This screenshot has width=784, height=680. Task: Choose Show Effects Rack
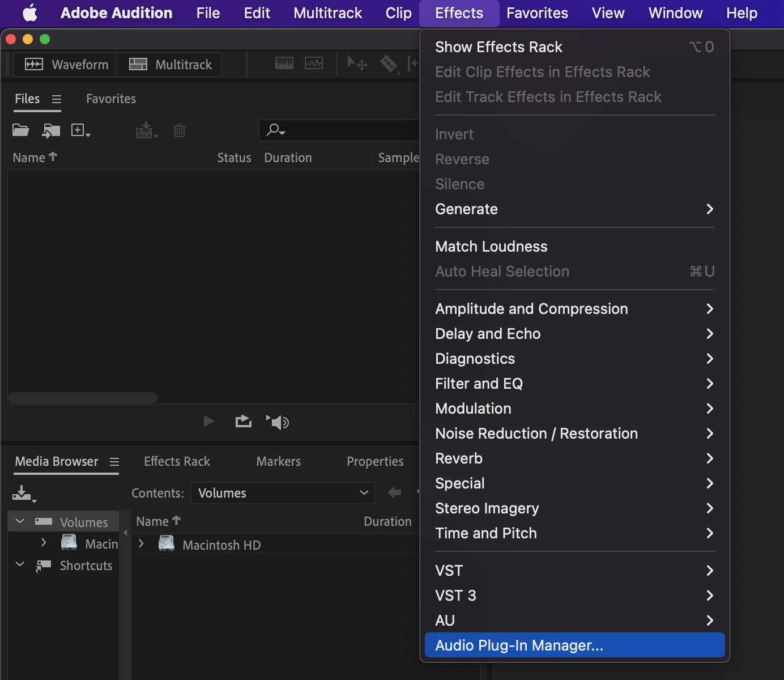[x=574, y=47]
